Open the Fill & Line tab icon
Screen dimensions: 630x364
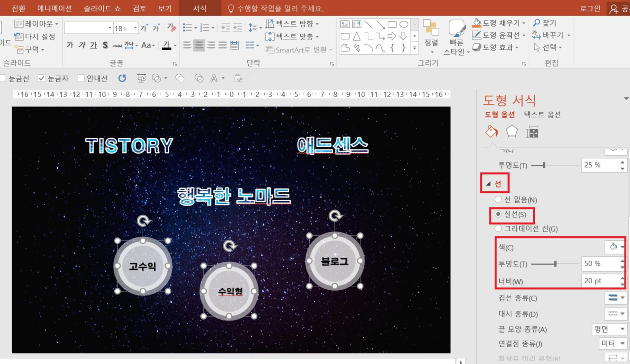click(491, 132)
